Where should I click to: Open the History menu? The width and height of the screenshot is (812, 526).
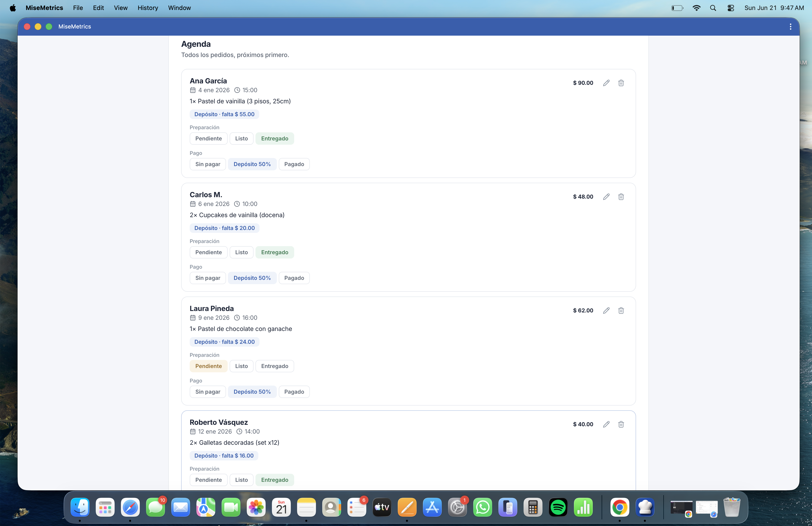tap(148, 8)
